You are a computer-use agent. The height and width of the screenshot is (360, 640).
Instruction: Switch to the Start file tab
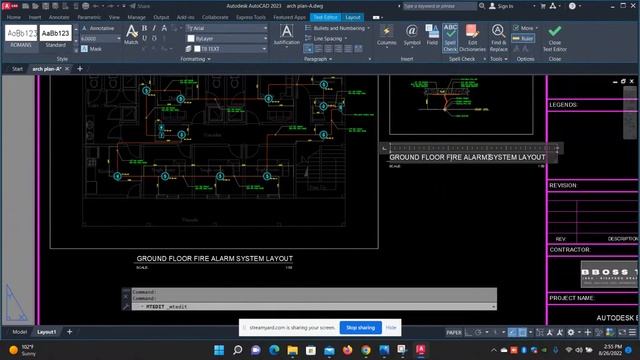[x=17, y=69]
